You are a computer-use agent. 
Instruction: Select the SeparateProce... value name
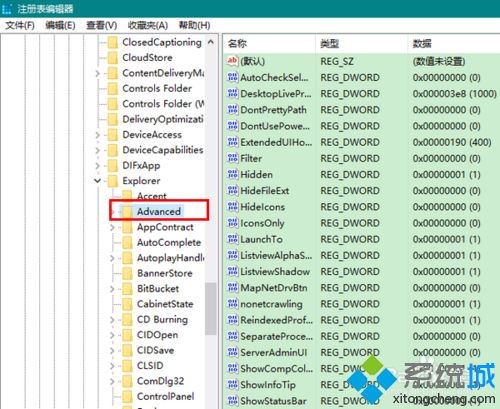pyautogui.click(x=277, y=336)
